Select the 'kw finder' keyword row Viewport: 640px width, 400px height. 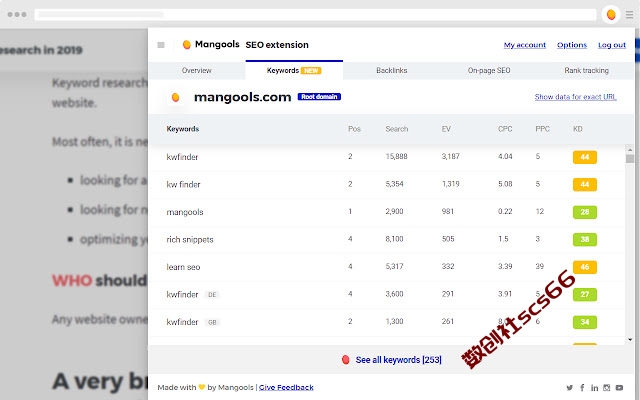click(x=388, y=184)
